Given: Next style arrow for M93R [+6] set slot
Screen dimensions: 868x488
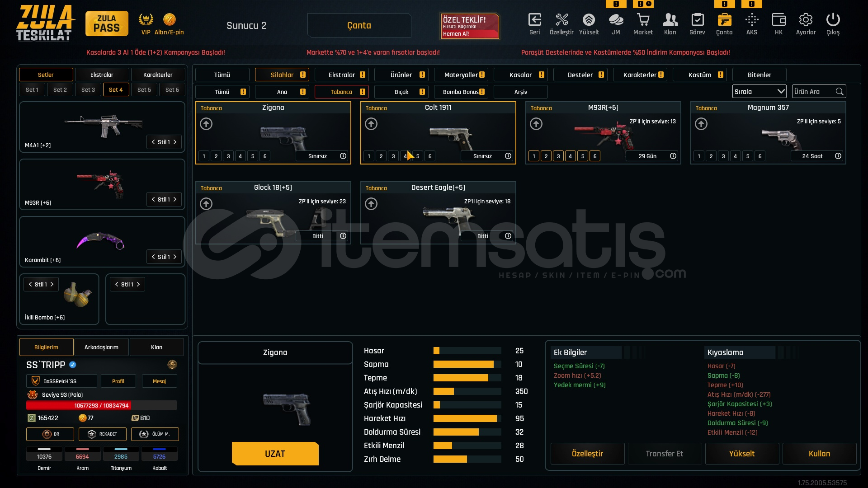Looking at the screenshot, I should (x=175, y=199).
